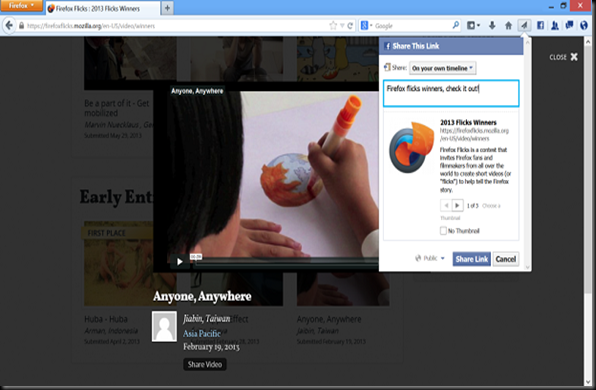The height and width of the screenshot is (390, 596).
Task: Open the 'On your own timeline' dropdown
Action: coord(442,68)
